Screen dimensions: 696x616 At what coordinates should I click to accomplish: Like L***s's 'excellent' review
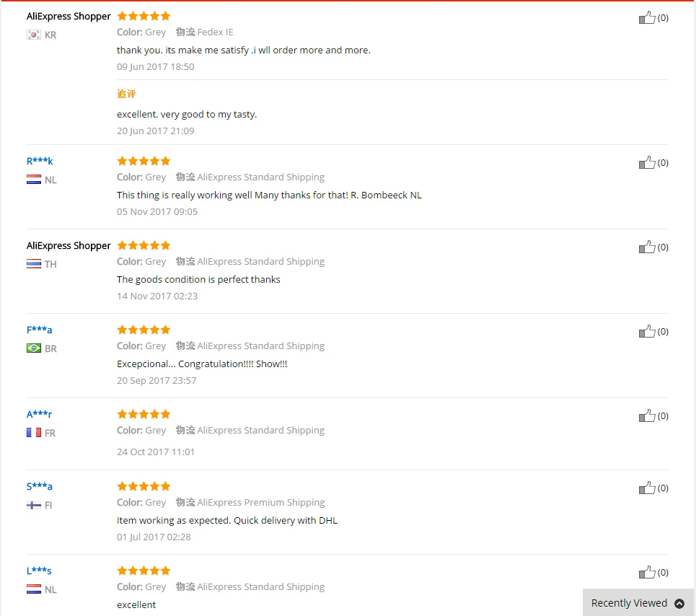coord(647,573)
